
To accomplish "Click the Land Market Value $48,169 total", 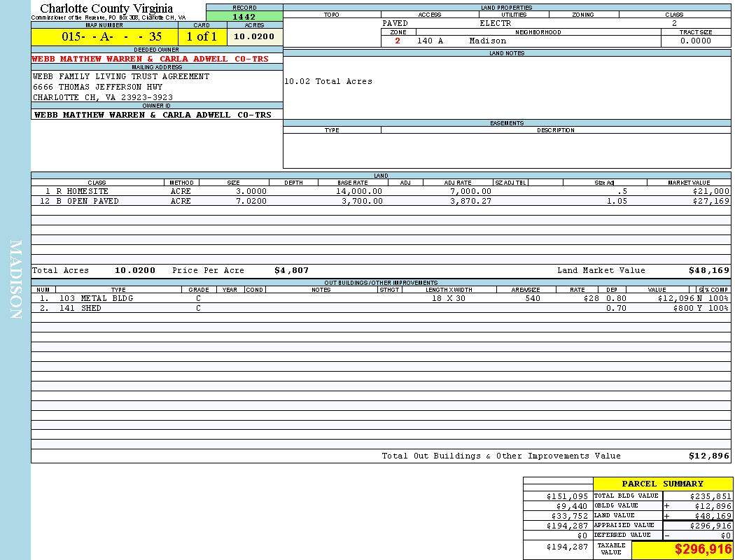I will click(x=708, y=270).
